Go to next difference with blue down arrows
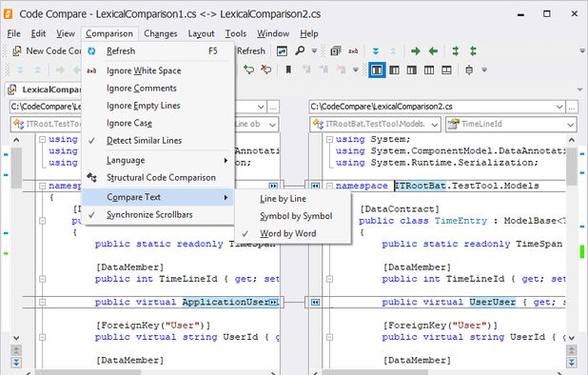Viewport: 588px width, 375px height. click(x=376, y=51)
